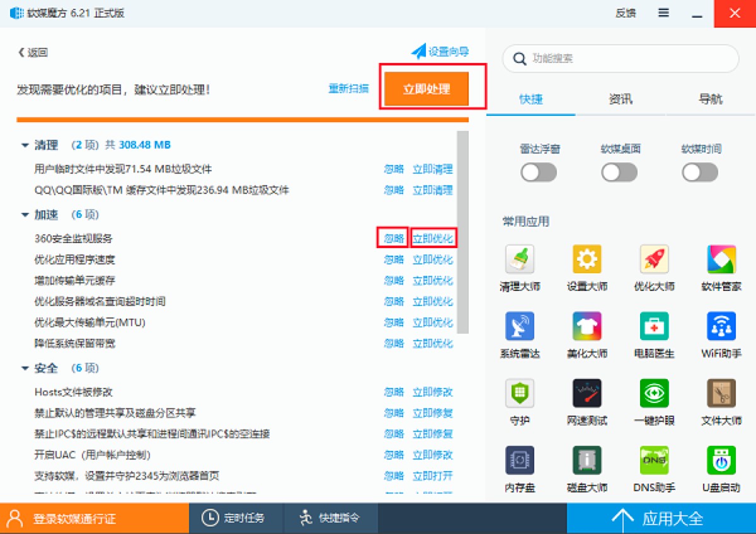756x534 pixels.
Task: Open the 反馈 menu item
Action: [x=626, y=13]
